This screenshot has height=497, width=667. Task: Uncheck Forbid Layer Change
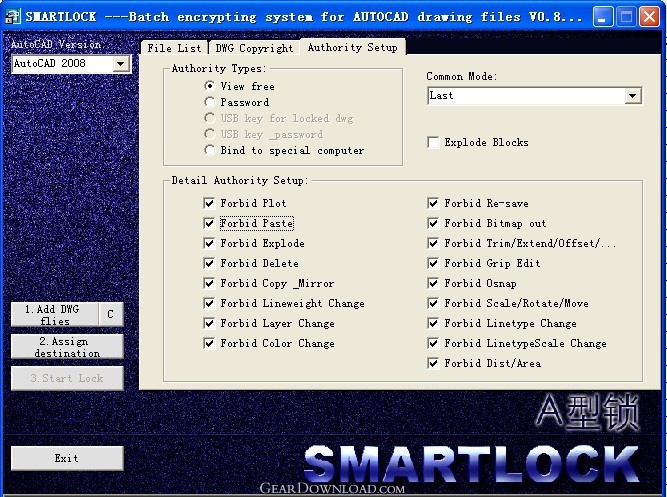point(209,323)
